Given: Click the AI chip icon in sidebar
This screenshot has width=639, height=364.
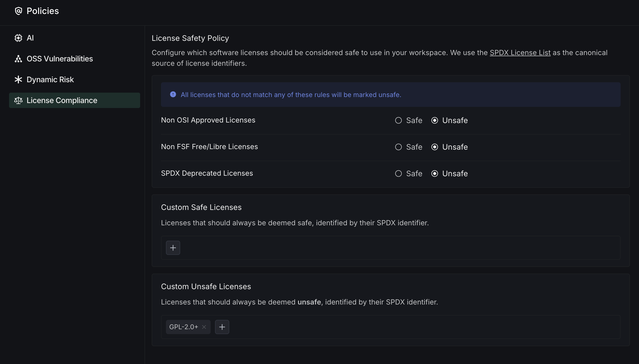Looking at the screenshot, I should point(18,38).
